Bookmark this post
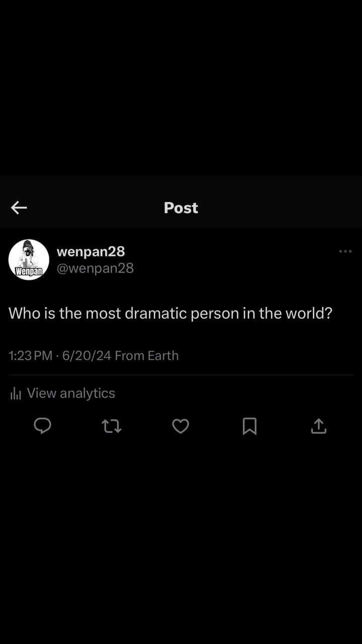 (249, 427)
